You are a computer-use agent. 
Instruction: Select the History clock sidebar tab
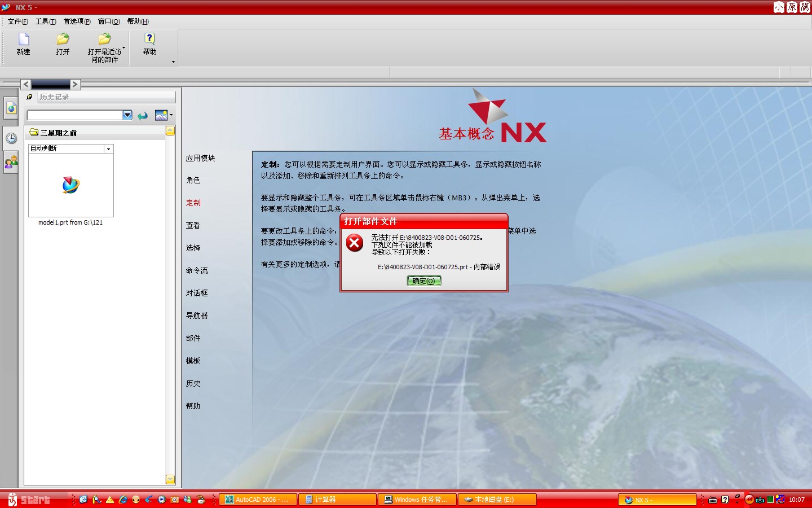(x=11, y=138)
